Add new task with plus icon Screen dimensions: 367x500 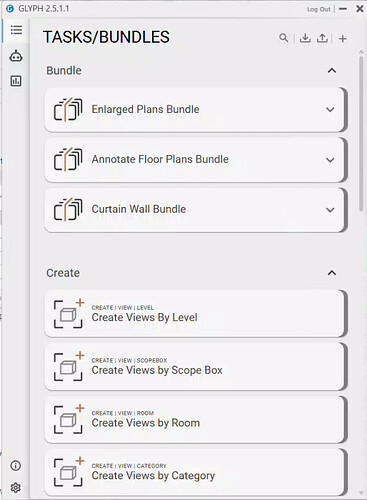(x=343, y=39)
